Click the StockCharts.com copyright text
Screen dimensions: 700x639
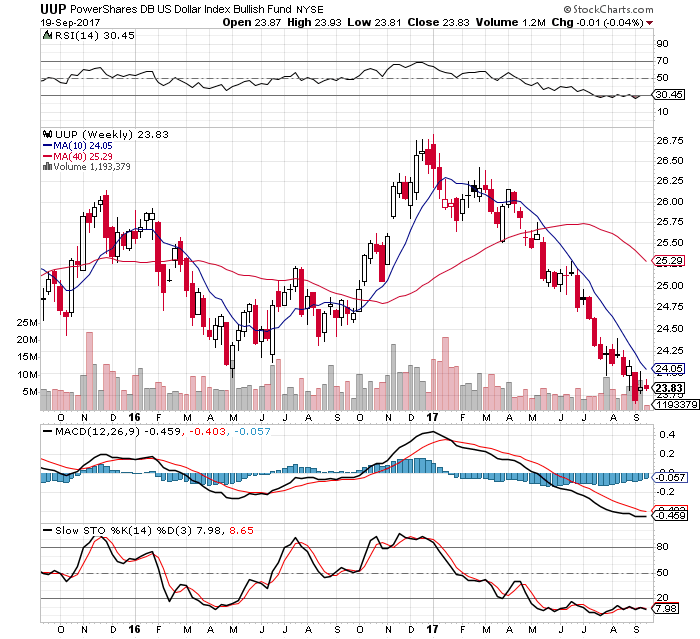608,9
